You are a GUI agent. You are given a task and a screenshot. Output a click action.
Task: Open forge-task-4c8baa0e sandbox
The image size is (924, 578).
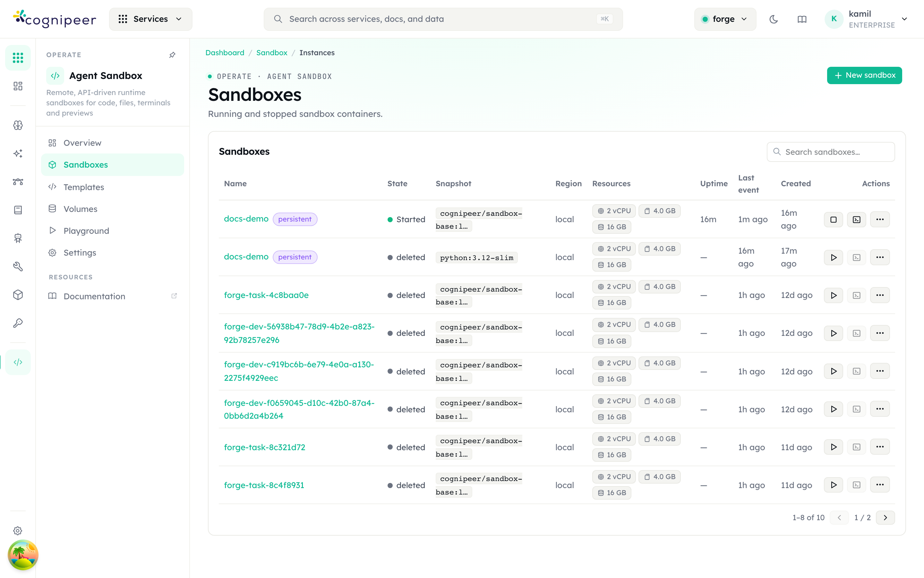[x=266, y=295]
